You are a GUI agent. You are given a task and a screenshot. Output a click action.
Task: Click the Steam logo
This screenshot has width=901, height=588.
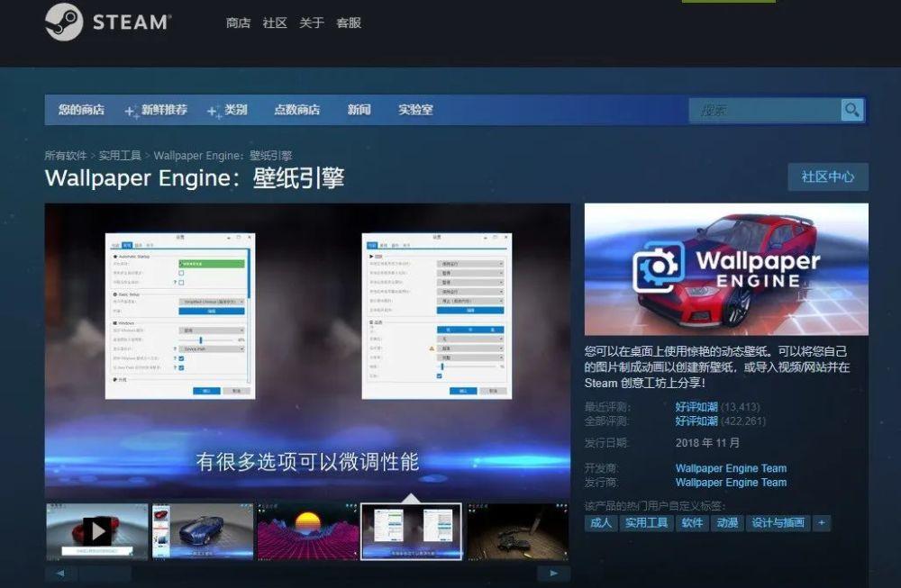(108, 23)
